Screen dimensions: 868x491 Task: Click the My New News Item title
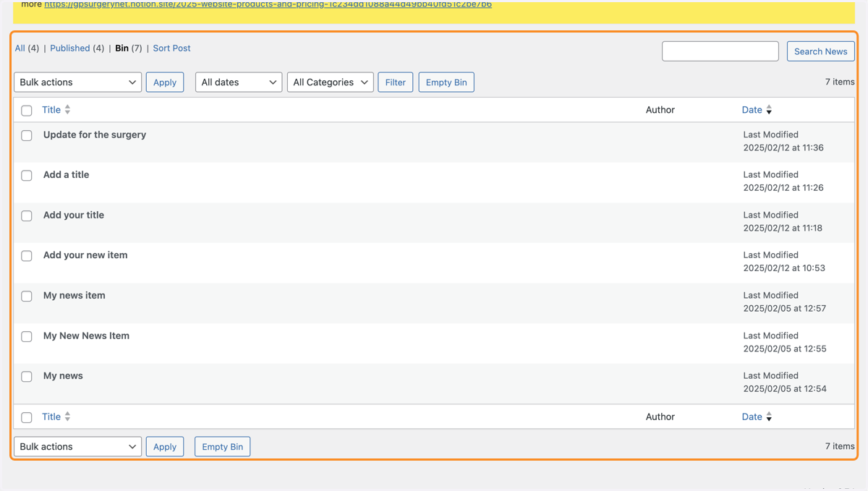(87, 336)
